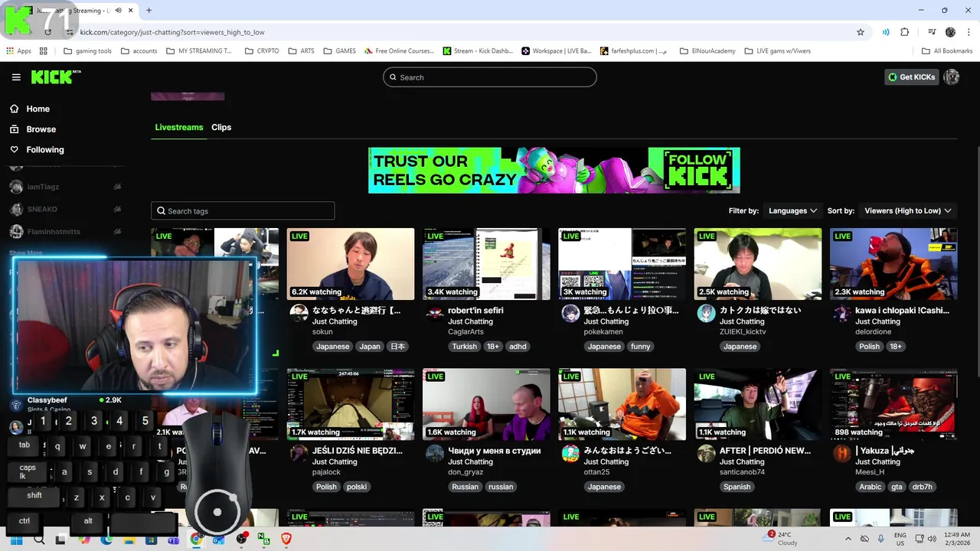Open Home in the sidebar
980x551 pixels.
coord(38,109)
